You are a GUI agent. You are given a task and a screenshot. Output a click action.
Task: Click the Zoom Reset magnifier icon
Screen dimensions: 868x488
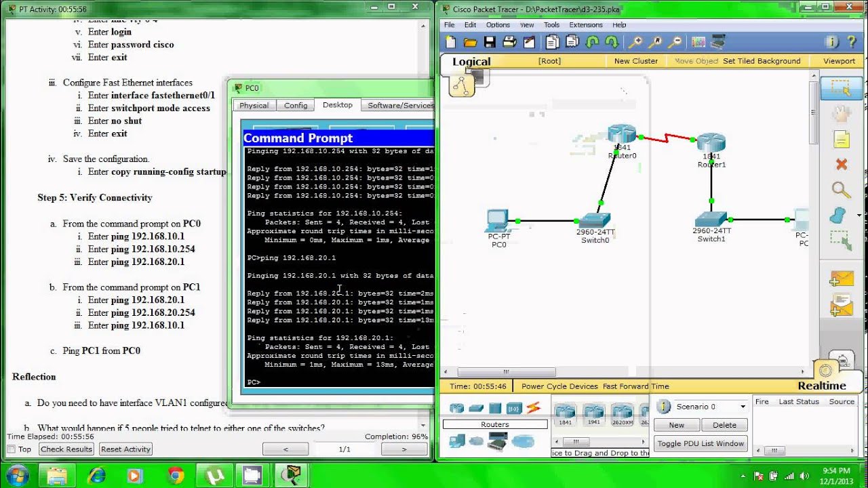tap(655, 42)
